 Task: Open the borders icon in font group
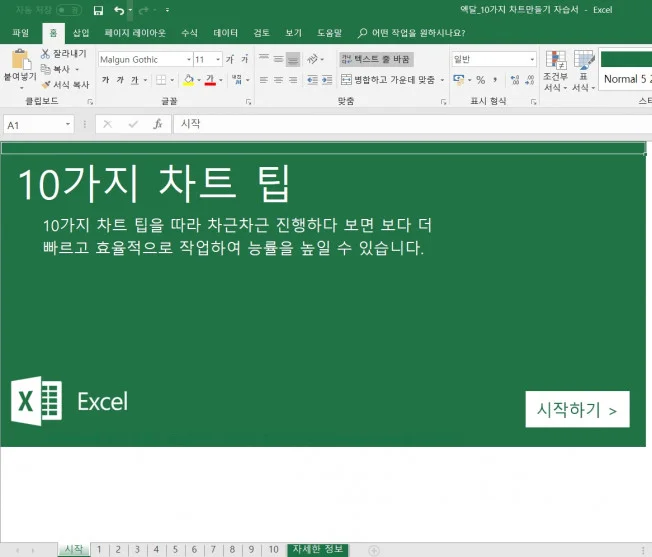161,80
